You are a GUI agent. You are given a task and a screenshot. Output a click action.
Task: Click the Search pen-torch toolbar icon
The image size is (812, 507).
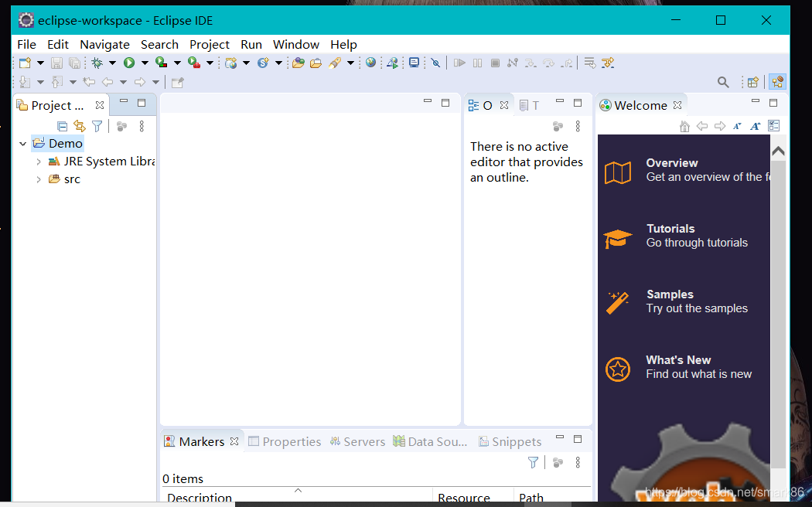335,63
